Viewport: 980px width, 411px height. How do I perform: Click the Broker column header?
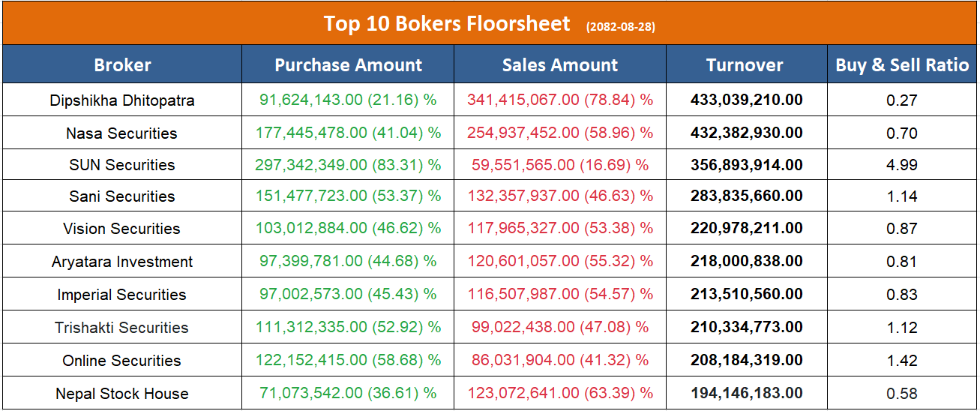(122, 65)
